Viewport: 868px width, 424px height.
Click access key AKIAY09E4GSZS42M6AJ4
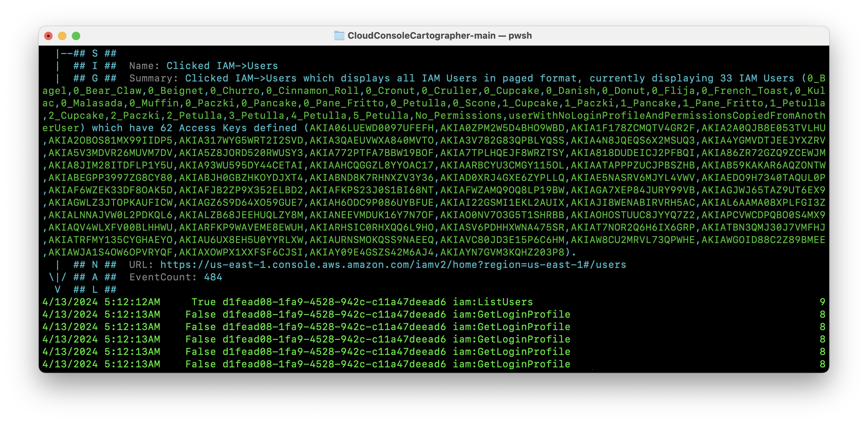[372, 252]
